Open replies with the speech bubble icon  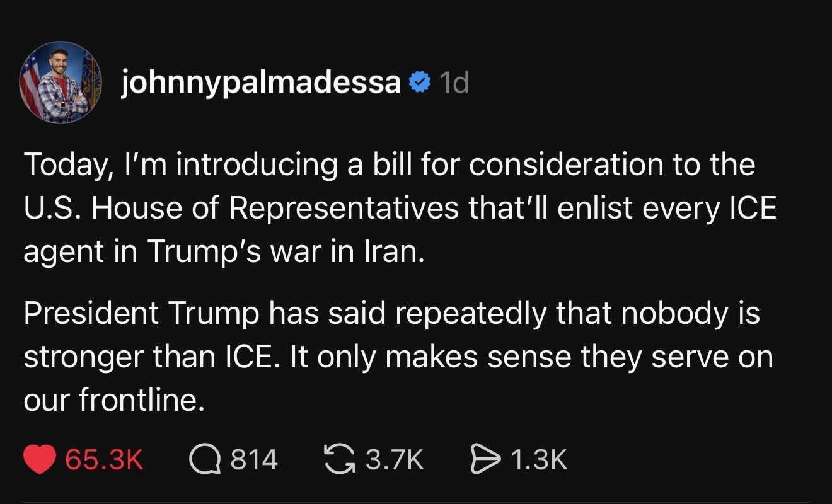(x=205, y=459)
